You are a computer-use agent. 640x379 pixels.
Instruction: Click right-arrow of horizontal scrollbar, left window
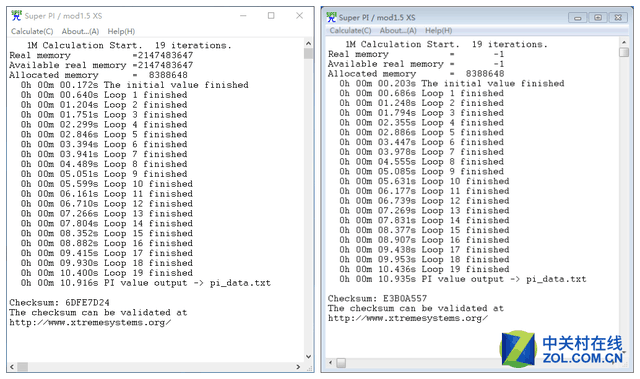(298, 367)
